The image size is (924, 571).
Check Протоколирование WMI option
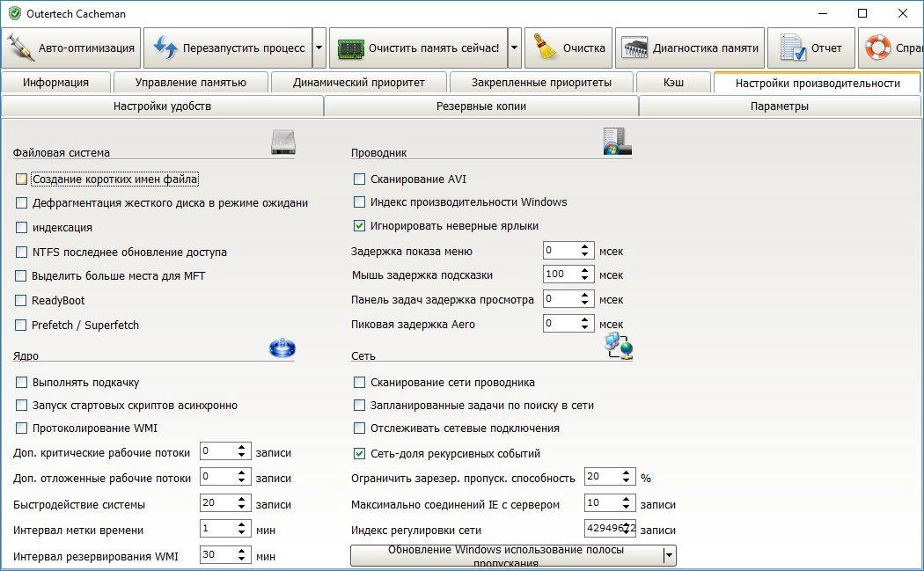(21, 428)
